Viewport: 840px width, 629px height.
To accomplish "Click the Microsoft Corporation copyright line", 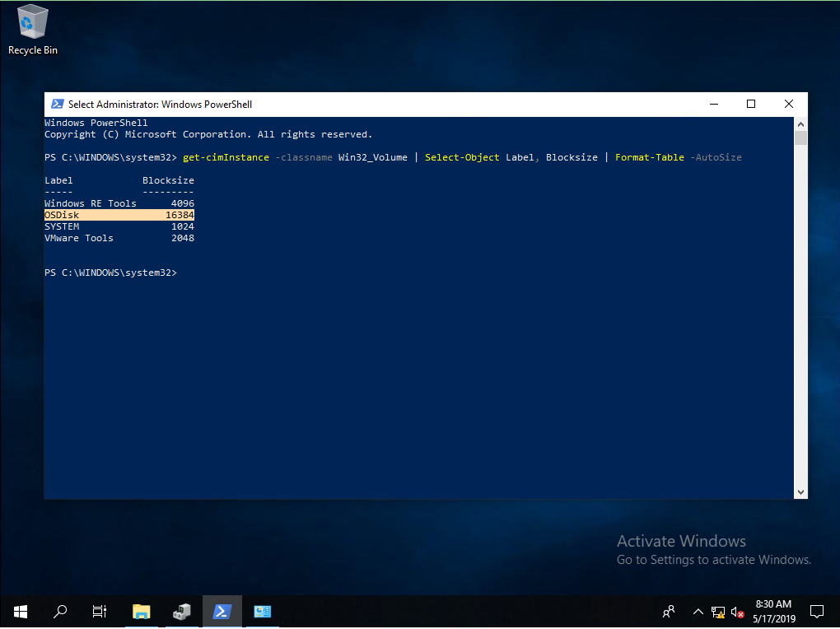I will 208,134.
